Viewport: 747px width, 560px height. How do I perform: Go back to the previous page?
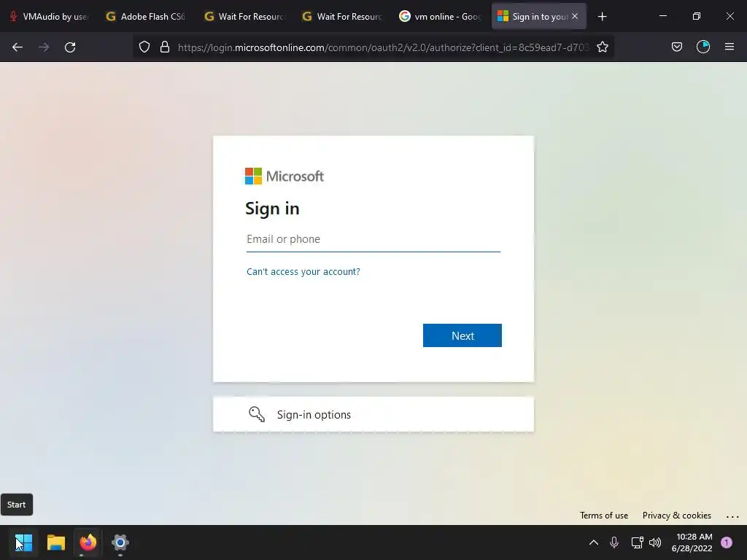[18, 47]
